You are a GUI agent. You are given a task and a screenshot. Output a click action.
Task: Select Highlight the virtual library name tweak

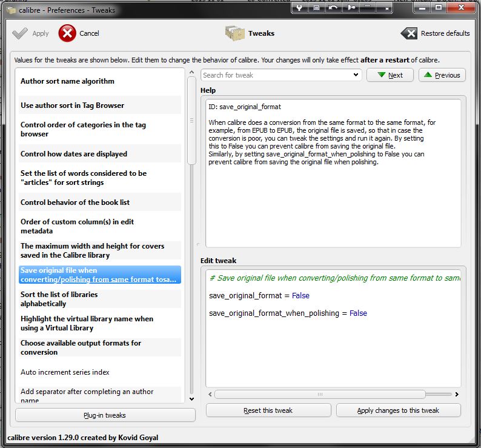click(x=100, y=323)
